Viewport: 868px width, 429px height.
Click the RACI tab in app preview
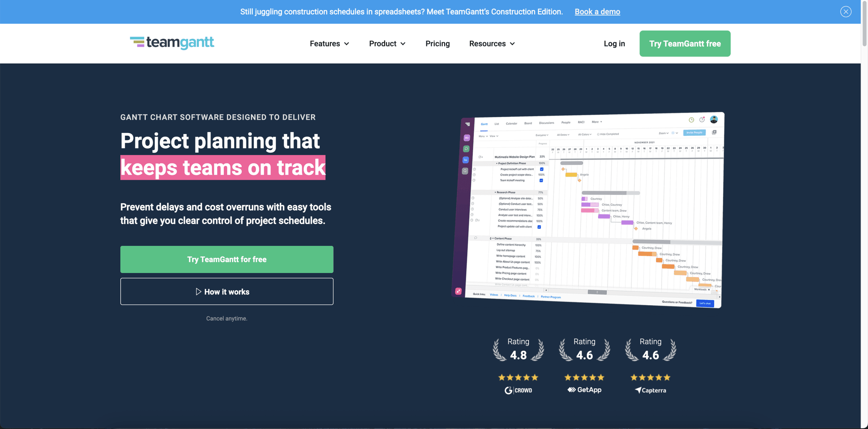pos(581,122)
